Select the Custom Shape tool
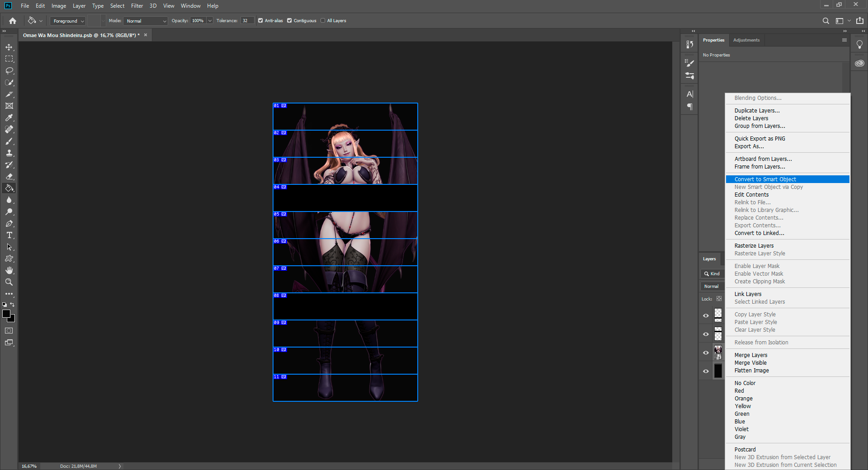The image size is (868, 470). [9, 258]
